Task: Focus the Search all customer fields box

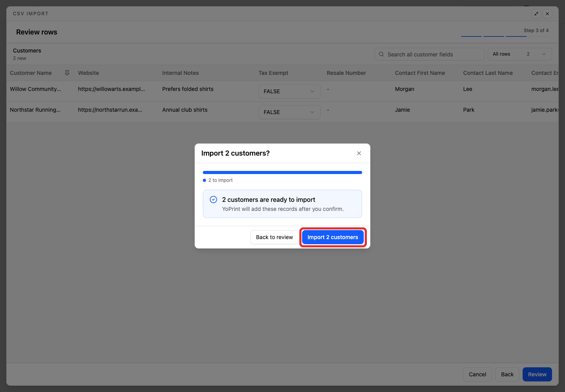Action: (x=430, y=54)
